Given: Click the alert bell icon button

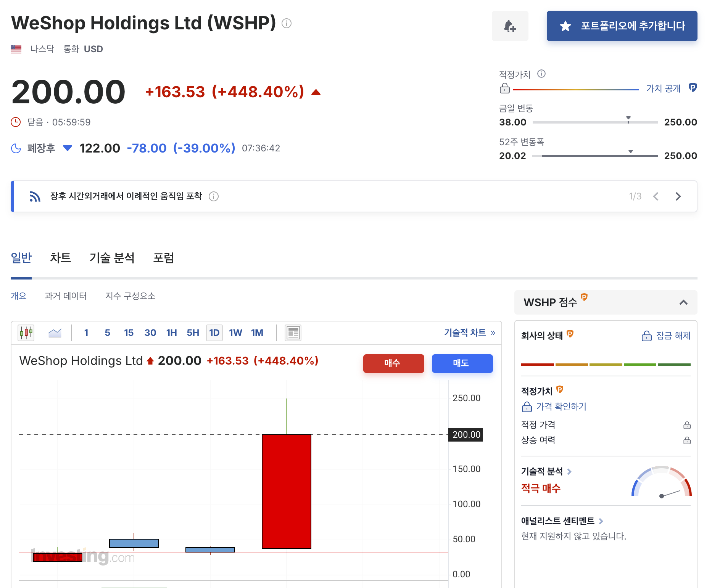Looking at the screenshot, I should coord(510,26).
